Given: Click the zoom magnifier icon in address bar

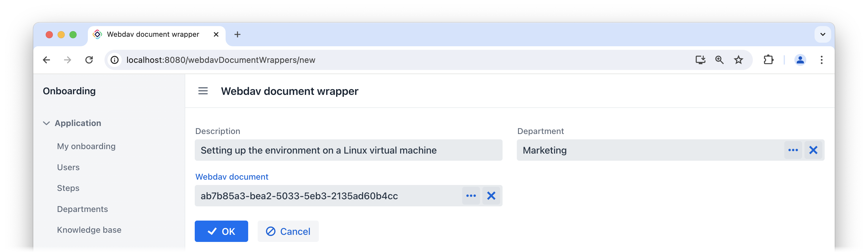Looking at the screenshot, I should tap(719, 60).
